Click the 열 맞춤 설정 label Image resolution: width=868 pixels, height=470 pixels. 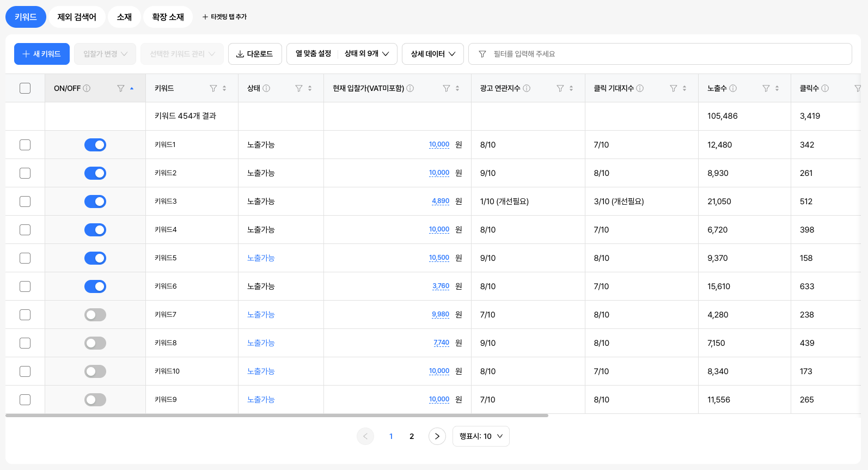(x=313, y=53)
